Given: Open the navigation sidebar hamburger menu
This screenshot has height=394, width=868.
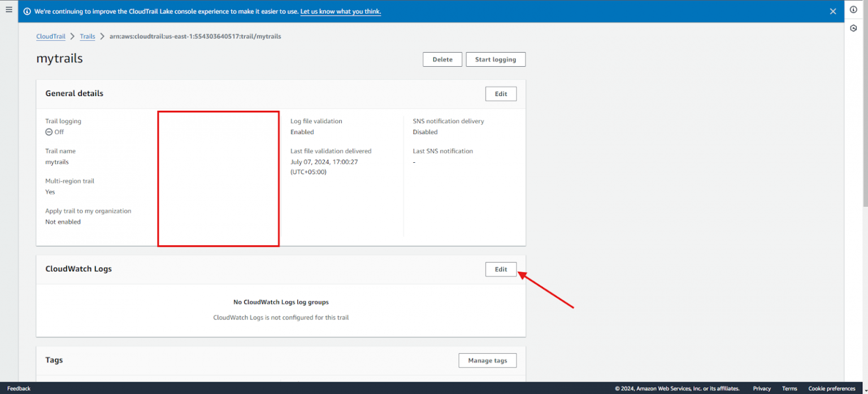Looking at the screenshot, I should pos(8,10).
